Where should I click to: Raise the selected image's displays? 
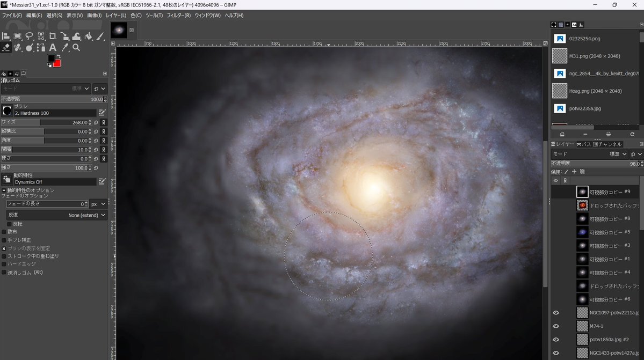point(562,134)
